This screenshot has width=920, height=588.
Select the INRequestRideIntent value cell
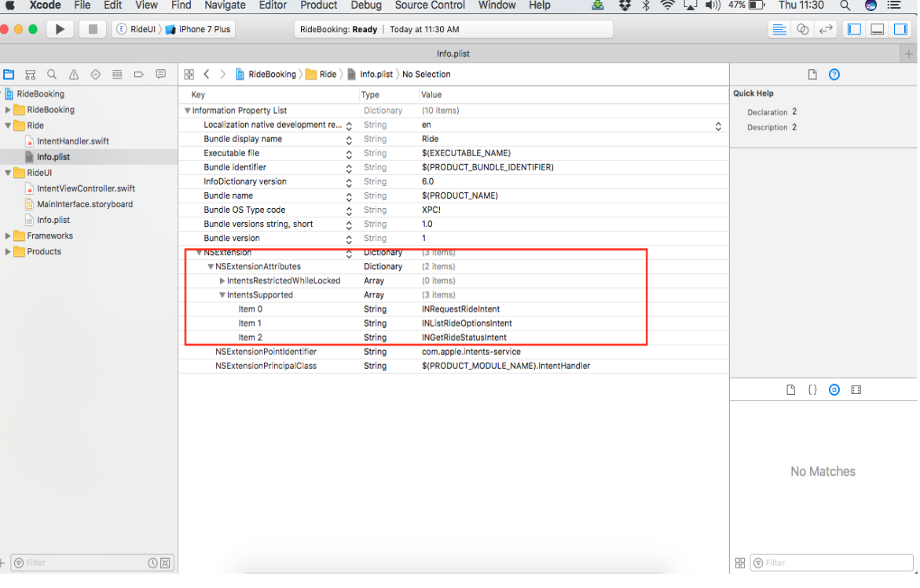coord(460,309)
